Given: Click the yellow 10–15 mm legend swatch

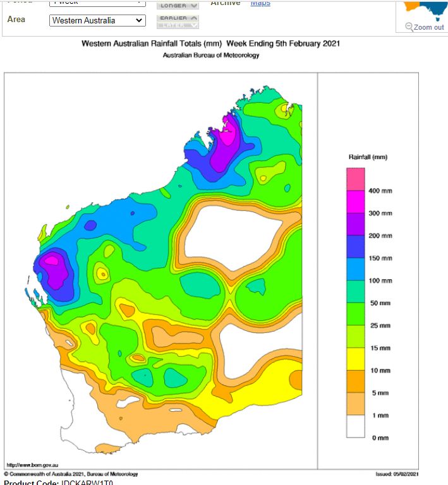Looking at the screenshot, I should [x=356, y=359].
